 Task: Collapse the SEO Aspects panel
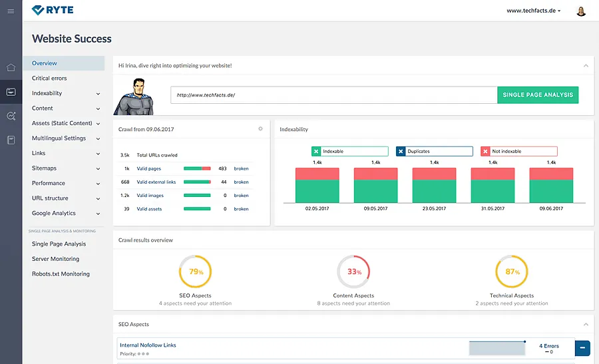[x=586, y=324]
